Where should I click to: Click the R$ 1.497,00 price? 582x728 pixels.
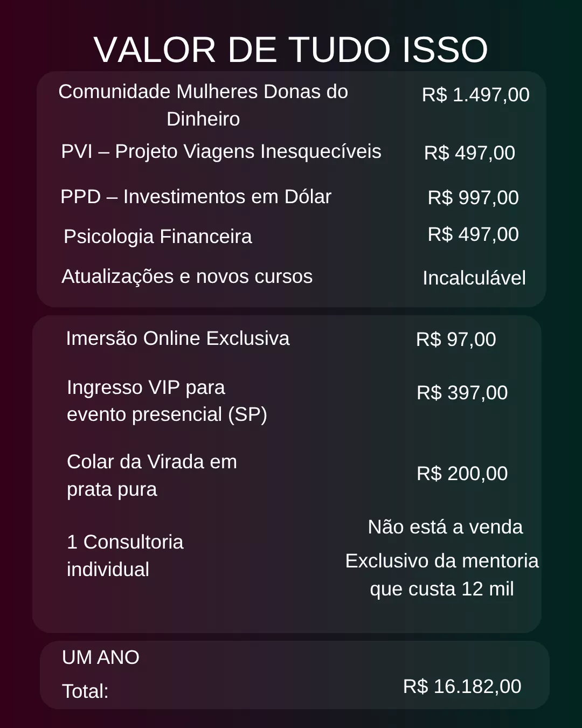point(475,95)
